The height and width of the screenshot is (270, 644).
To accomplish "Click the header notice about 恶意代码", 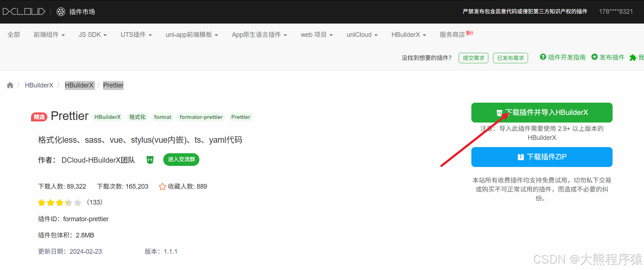I will click(x=525, y=12).
